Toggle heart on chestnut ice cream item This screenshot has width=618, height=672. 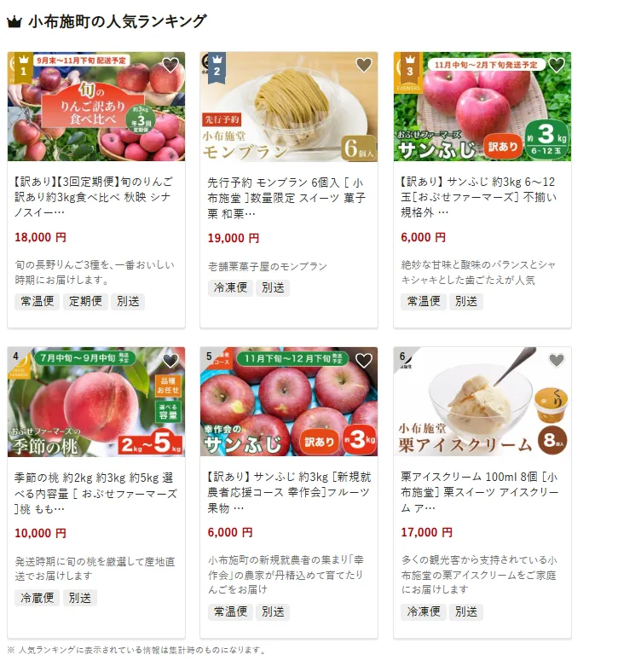coord(557,361)
